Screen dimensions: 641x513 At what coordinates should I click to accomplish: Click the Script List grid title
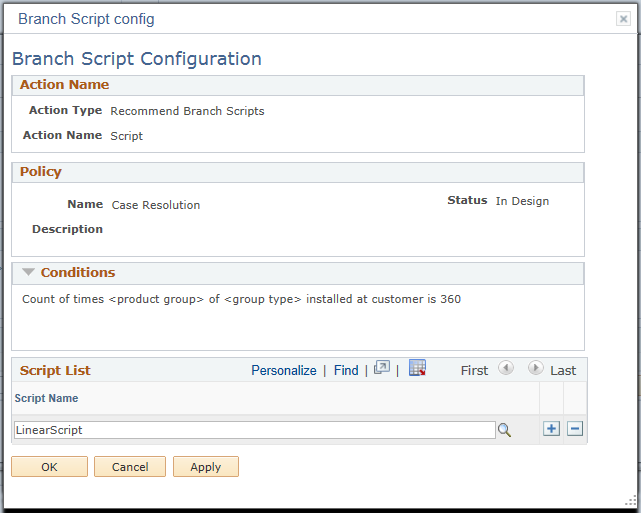point(55,370)
